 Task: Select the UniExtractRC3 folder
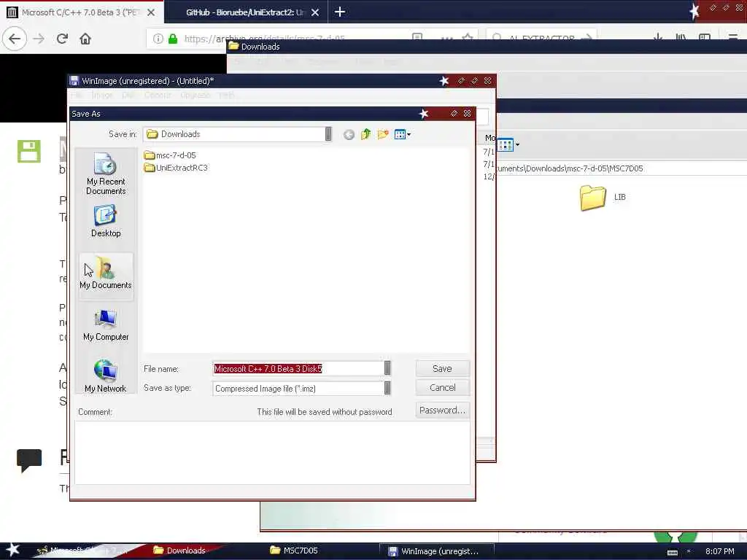(176, 168)
